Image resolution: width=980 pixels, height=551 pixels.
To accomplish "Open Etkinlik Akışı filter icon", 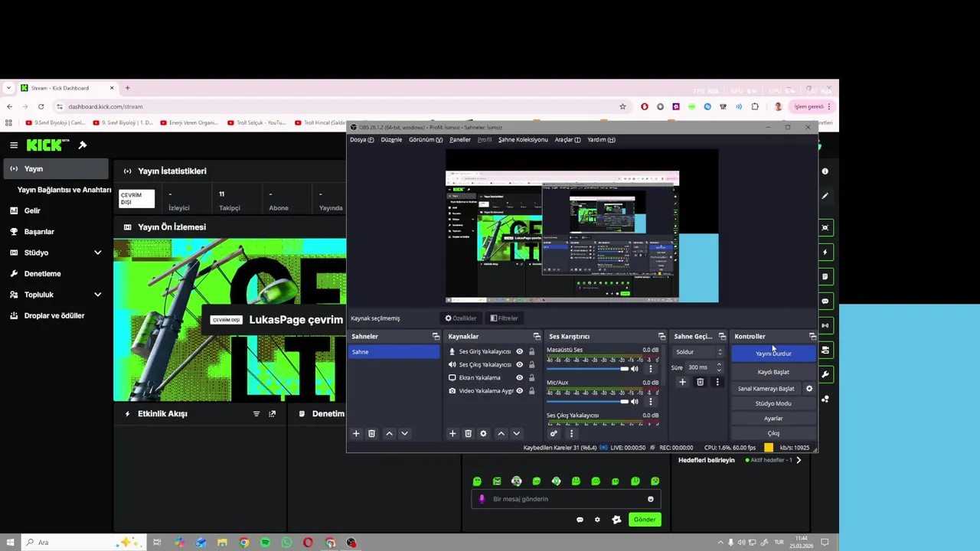I will coord(256,414).
